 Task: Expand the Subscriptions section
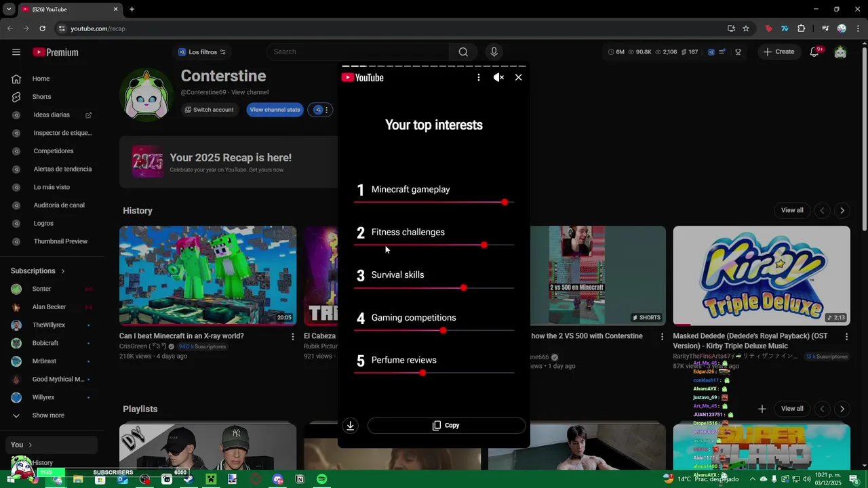pyautogui.click(x=38, y=271)
